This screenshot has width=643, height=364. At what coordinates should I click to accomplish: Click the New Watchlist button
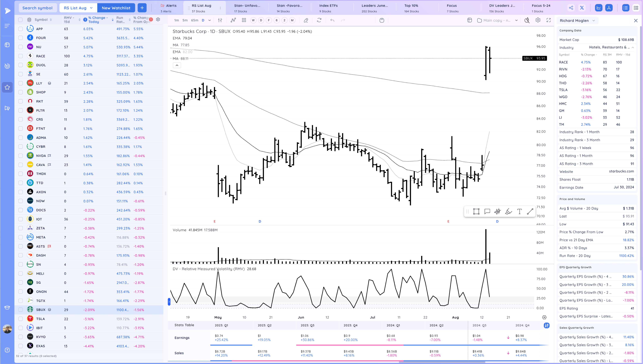[116, 8]
